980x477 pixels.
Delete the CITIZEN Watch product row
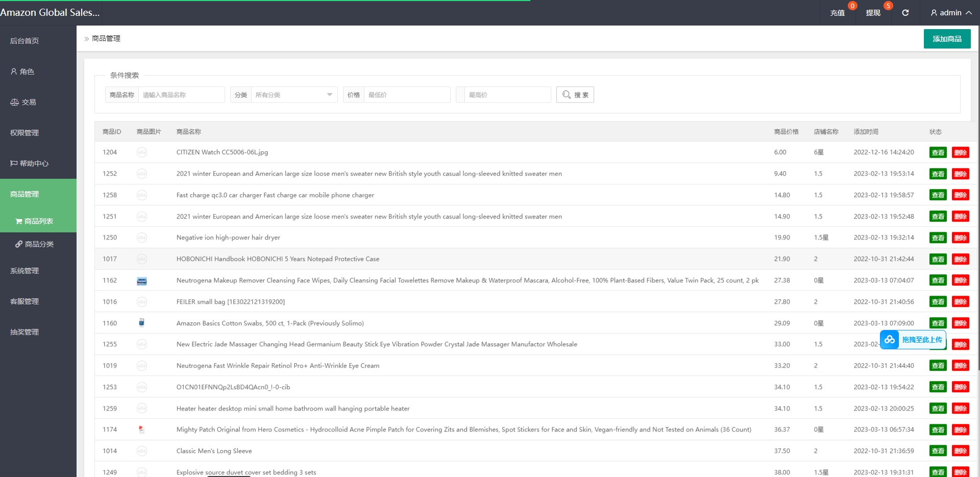960,153
